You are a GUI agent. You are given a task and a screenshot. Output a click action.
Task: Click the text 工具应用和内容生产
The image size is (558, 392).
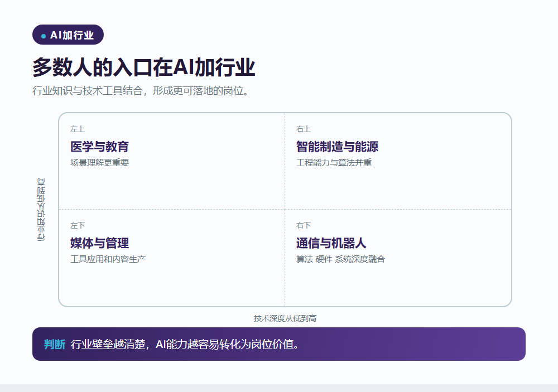pos(108,259)
